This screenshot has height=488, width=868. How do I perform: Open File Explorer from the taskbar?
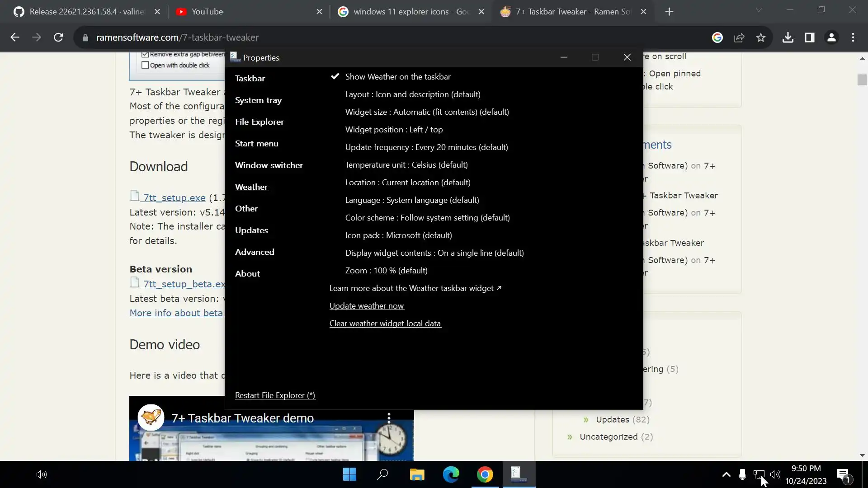[417, 474]
